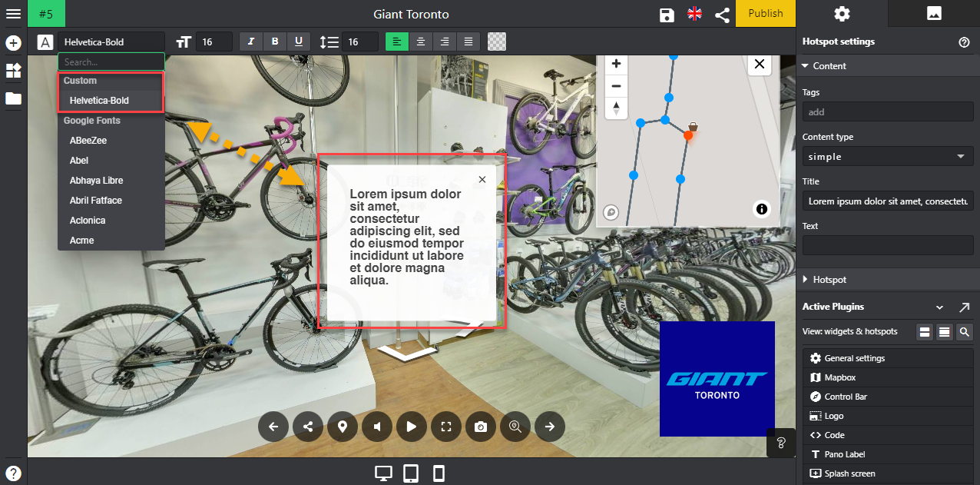
Task: Switch to tablet preview
Action: [411, 473]
